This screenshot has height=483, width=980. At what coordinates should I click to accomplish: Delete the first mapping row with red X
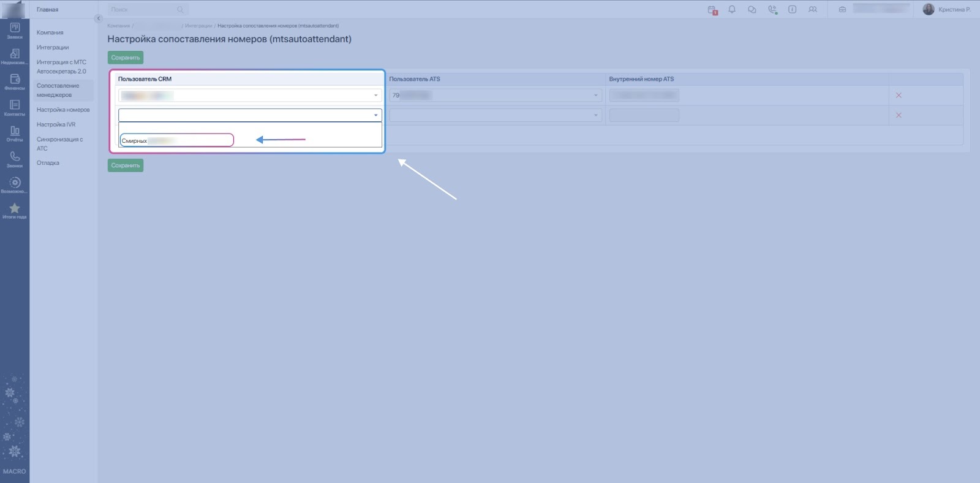click(x=899, y=96)
